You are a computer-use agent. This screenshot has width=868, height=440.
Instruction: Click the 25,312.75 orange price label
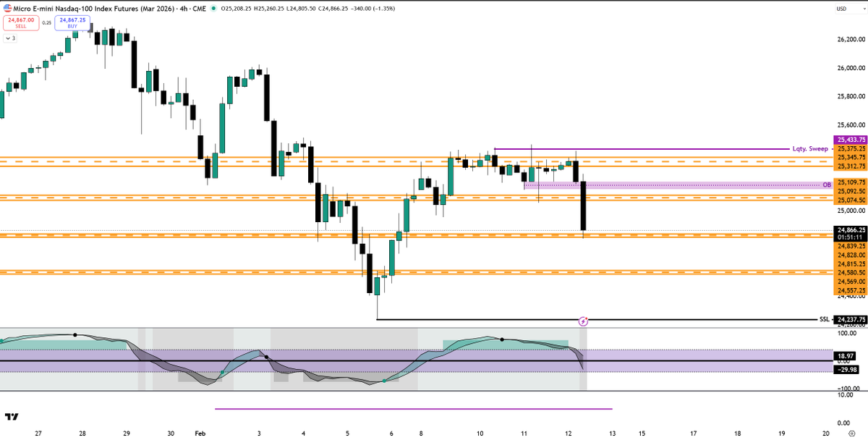pos(851,166)
